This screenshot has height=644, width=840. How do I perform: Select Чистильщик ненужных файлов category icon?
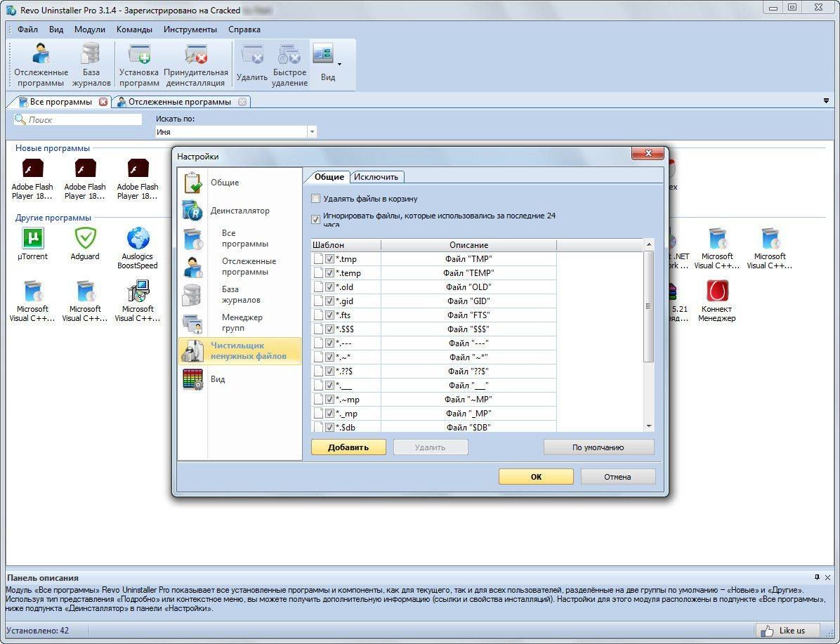click(192, 351)
